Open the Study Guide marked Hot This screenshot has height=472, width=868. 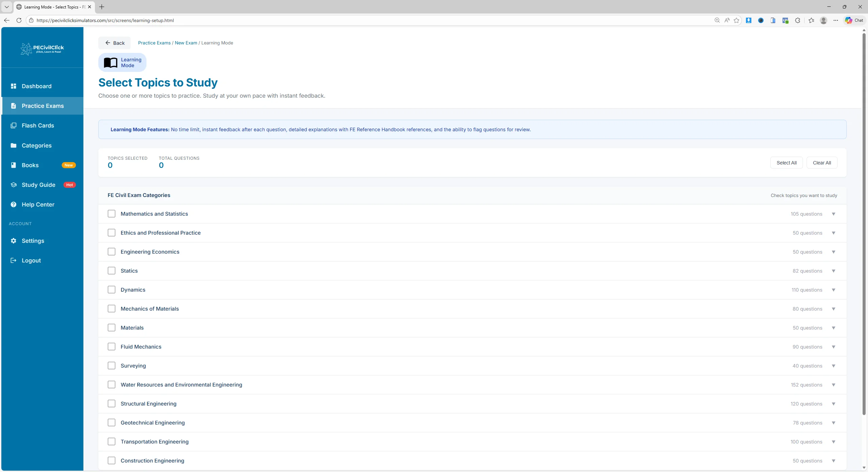tap(14, 185)
